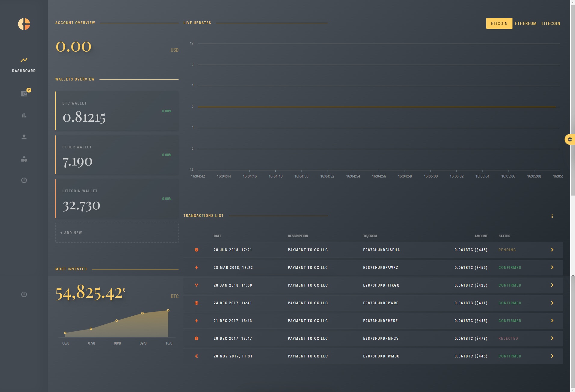
Task: Open the wallet icon with notification badge
Action: [x=24, y=94]
